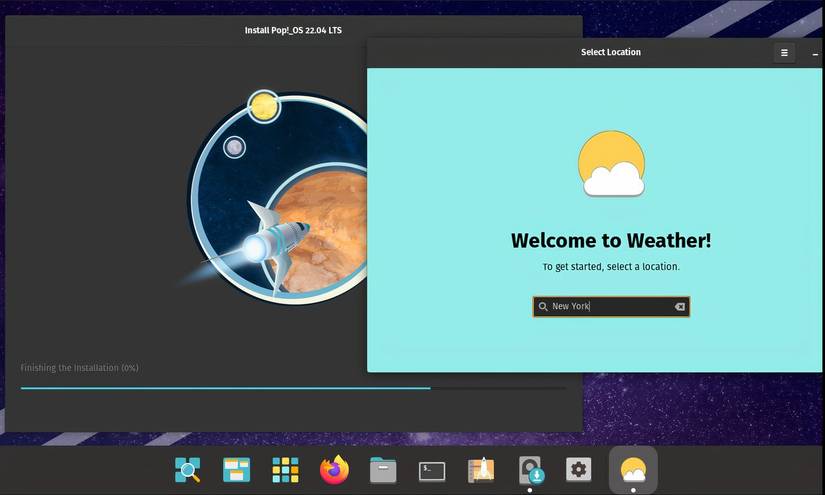The width and height of the screenshot is (825, 495).
Task: Click the search magnifier in location field
Action: (x=543, y=307)
